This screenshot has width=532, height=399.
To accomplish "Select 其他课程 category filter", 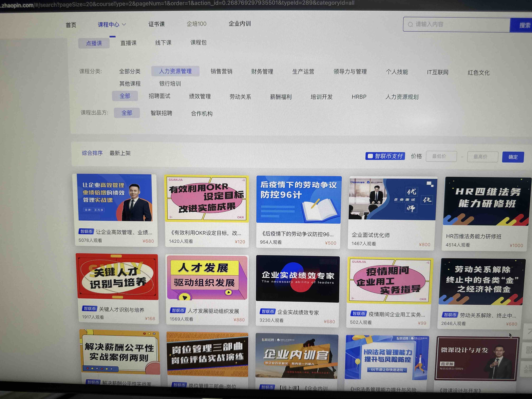I will (130, 84).
